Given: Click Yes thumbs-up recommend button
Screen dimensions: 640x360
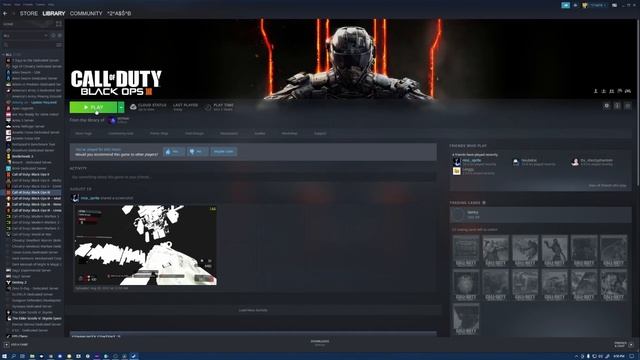Looking at the screenshot, I should click(174, 151).
